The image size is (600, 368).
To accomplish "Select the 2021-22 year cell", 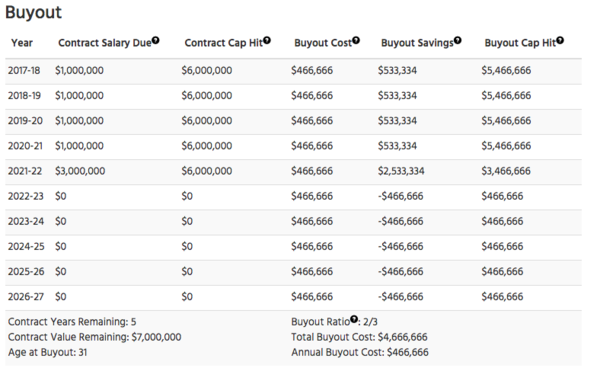I will tap(25, 171).
